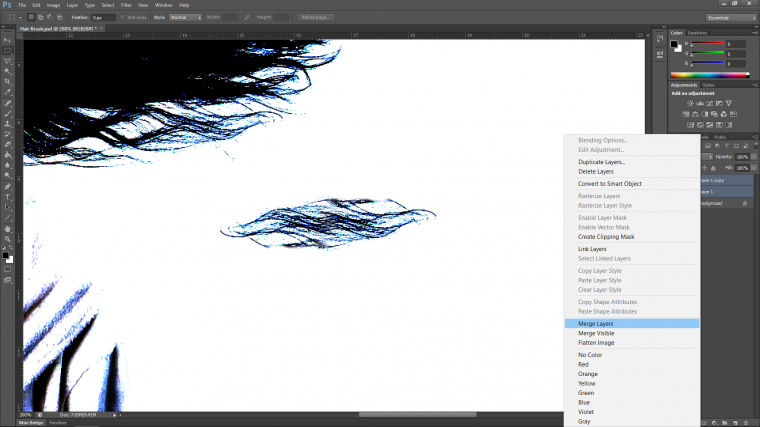Select the Crop tool
Screen dimensions: 760x427
7,82
